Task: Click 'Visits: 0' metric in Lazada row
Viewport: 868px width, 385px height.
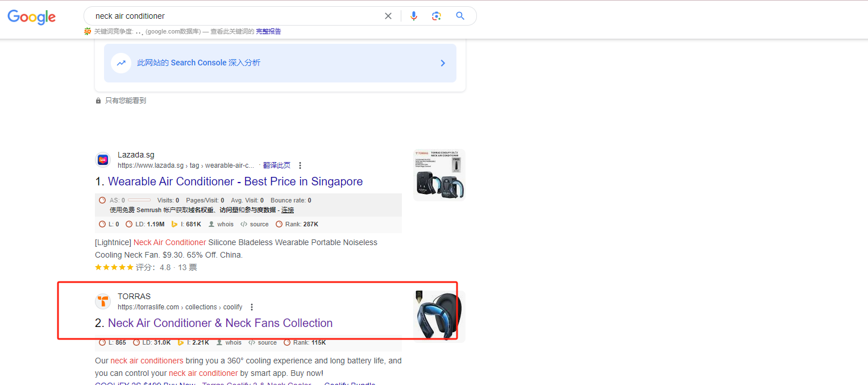Action: pyautogui.click(x=168, y=200)
